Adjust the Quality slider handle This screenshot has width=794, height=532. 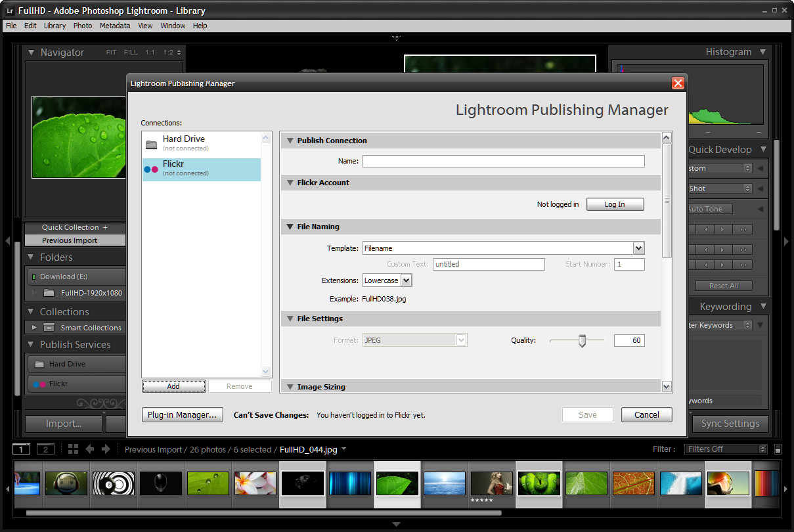click(582, 341)
